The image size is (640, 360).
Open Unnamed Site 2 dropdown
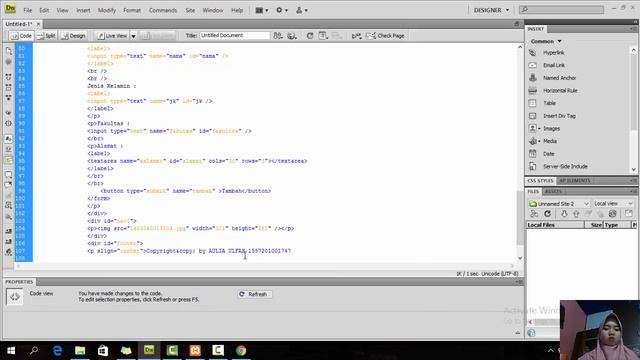[559, 204]
